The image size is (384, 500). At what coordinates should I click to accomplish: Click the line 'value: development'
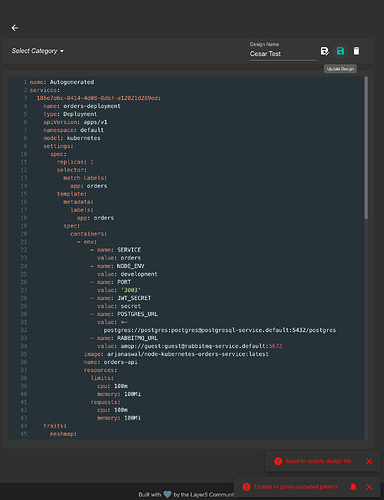click(127, 274)
